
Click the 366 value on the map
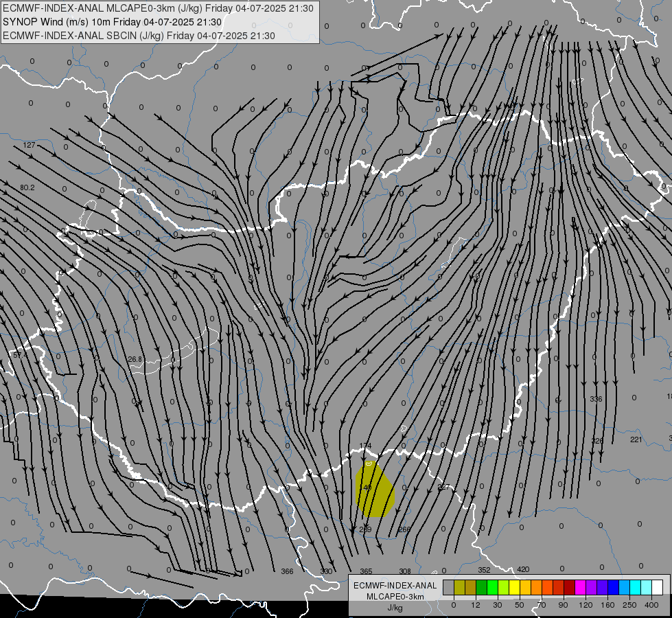pyautogui.click(x=287, y=571)
